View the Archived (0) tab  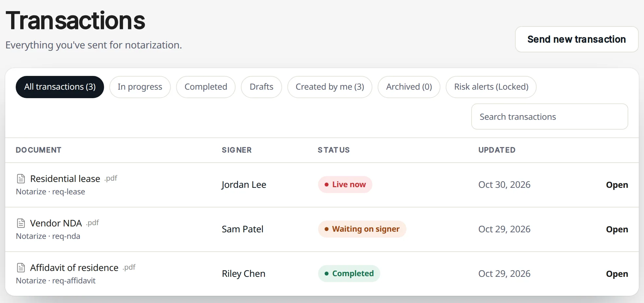409,87
